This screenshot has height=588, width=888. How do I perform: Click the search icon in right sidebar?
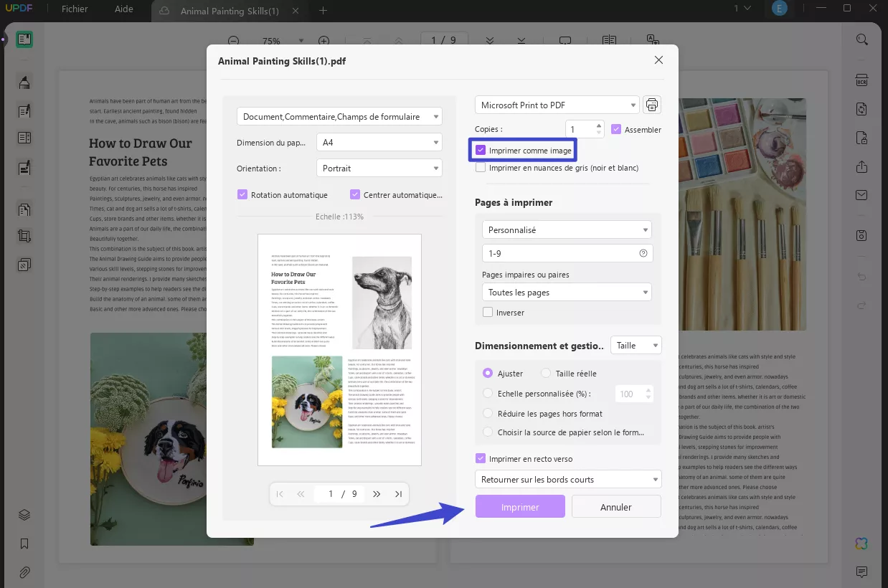861,39
